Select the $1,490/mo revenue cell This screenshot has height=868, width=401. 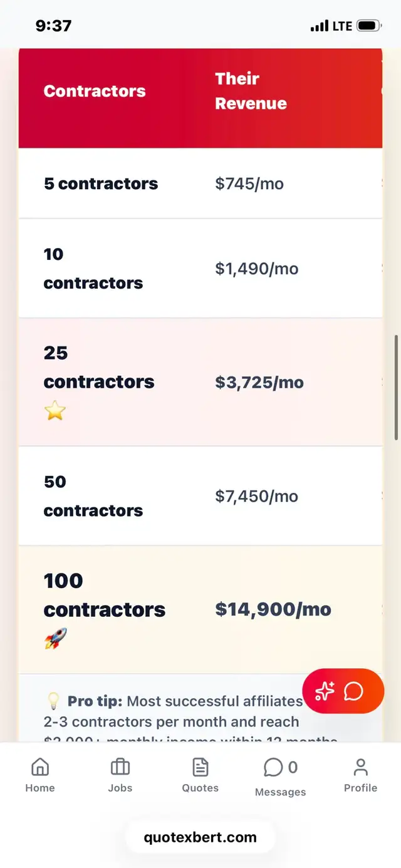pyautogui.click(x=257, y=269)
